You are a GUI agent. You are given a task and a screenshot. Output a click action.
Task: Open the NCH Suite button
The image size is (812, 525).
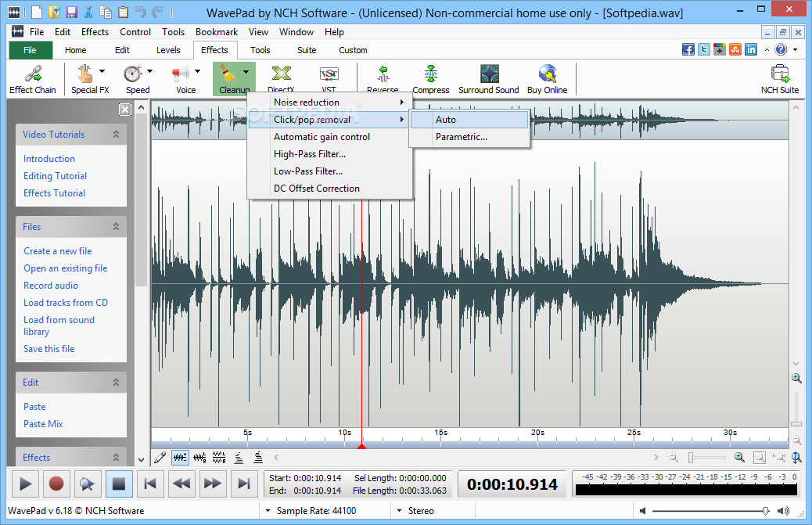tap(780, 79)
